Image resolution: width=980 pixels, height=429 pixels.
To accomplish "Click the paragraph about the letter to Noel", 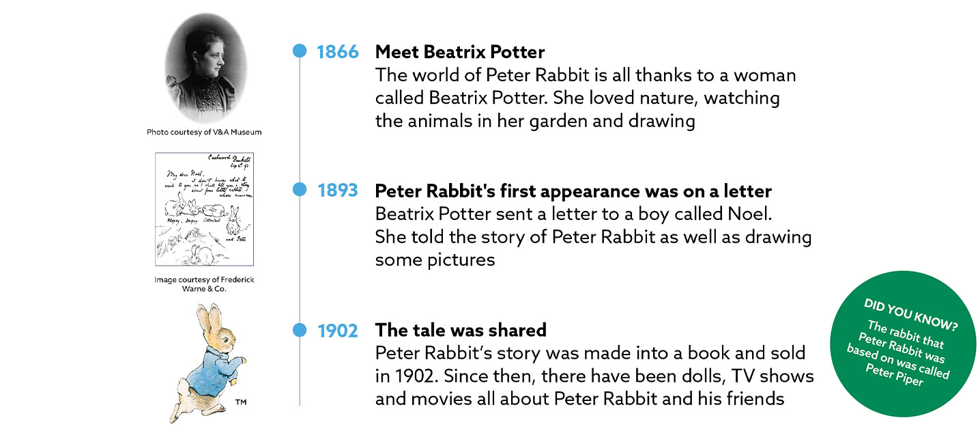I will point(593,236).
